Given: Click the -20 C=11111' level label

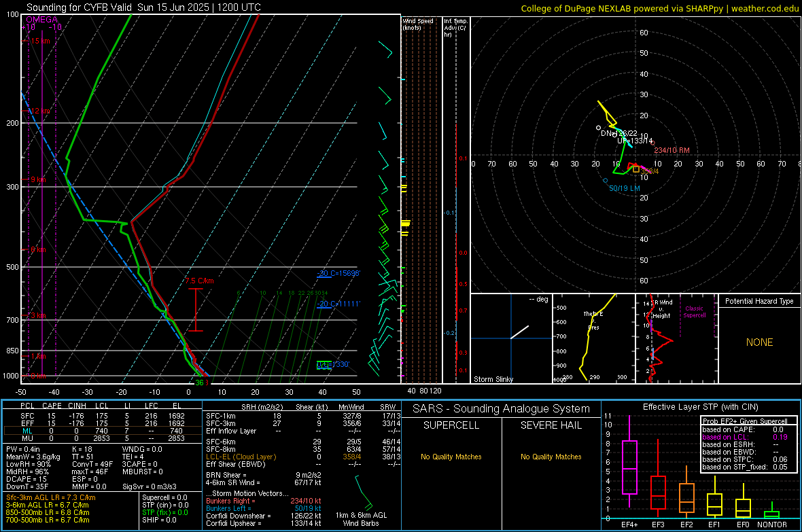Looking at the screenshot, I should point(338,304).
